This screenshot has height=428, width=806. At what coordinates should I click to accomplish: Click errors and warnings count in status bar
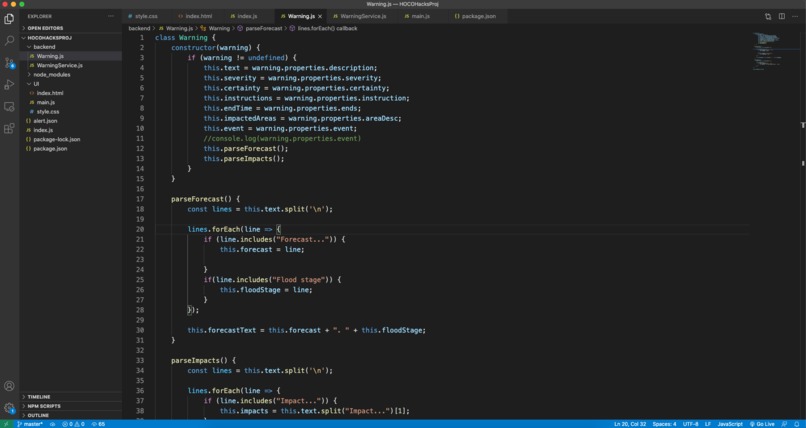[74, 424]
